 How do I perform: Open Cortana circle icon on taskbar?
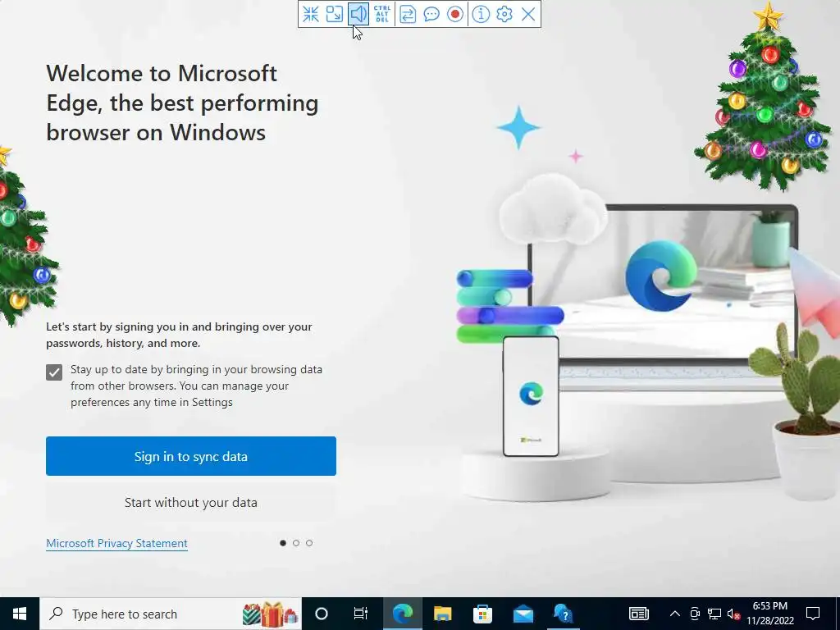click(x=322, y=614)
